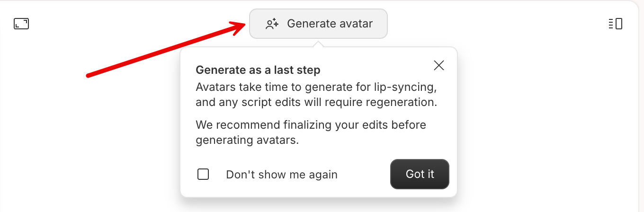This screenshot has width=644, height=212.
Task: Click the tooltip pointer below Generate avatar
Action: tap(319, 44)
